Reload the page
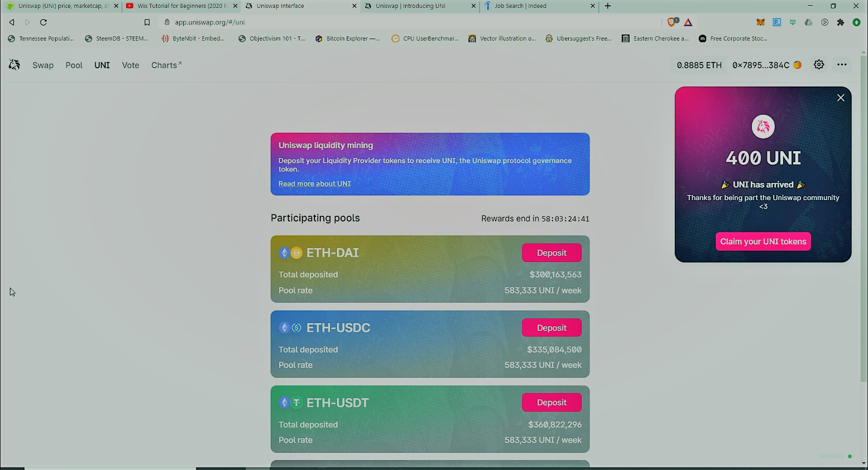The width and height of the screenshot is (868, 470). pos(44,22)
